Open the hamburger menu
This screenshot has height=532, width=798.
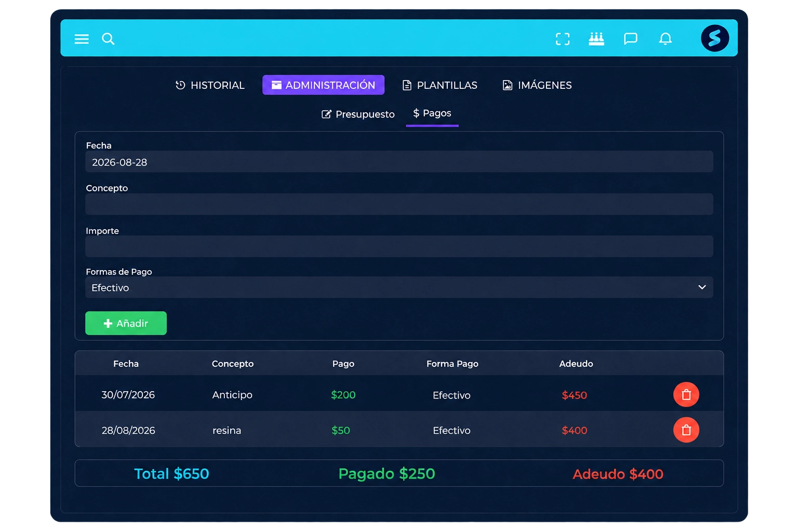coord(82,39)
